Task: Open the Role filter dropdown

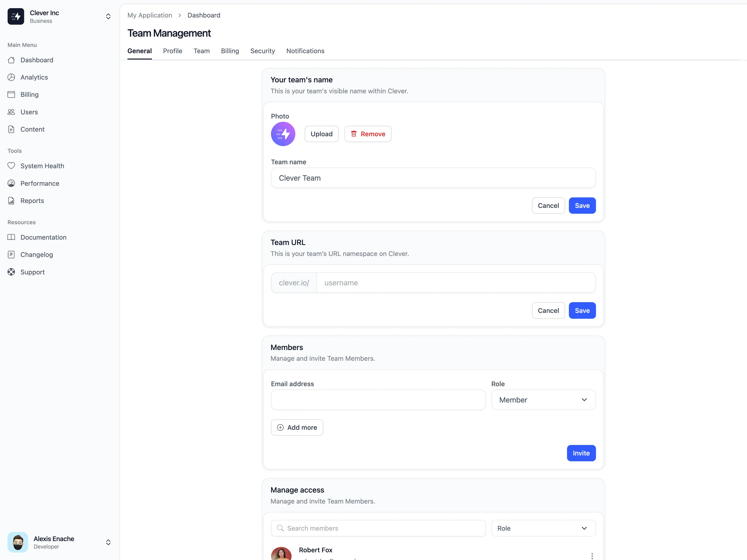Action: point(543,528)
